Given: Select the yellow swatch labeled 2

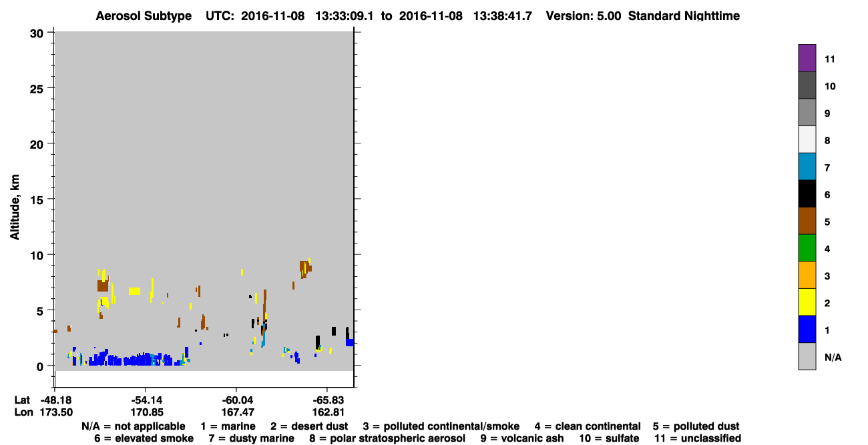Looking at the screenshot, I should (807, 302).
